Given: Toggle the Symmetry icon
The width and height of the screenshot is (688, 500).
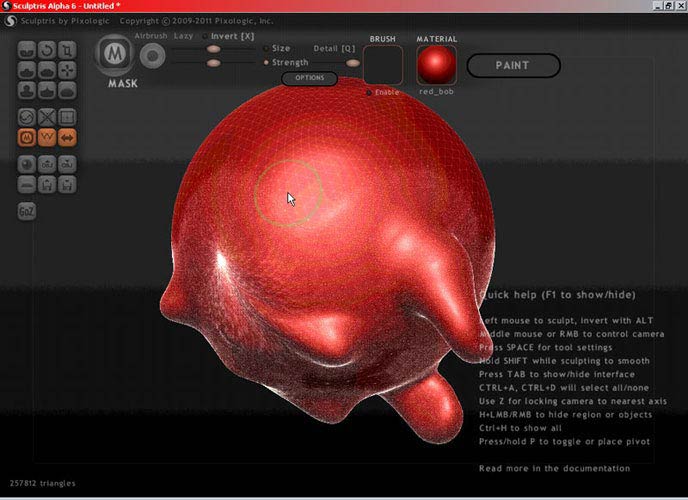Looking at the screenshot, I should (x=68, y=137).
